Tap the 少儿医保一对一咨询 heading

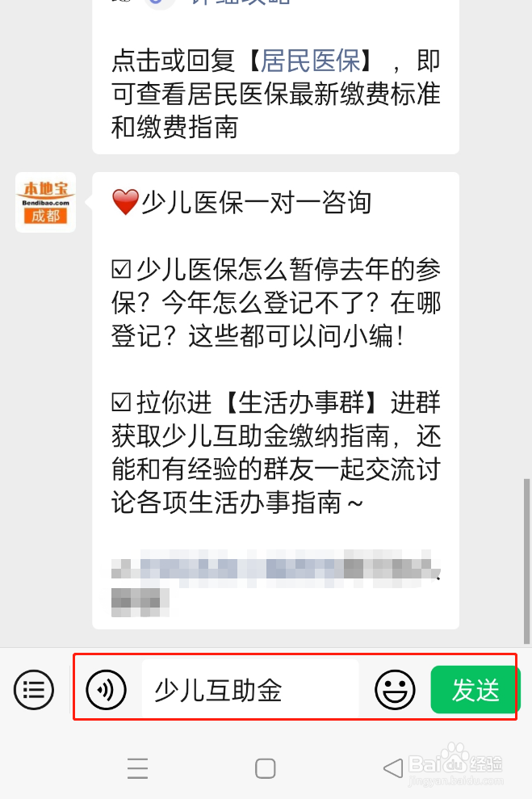coord(256,202)
